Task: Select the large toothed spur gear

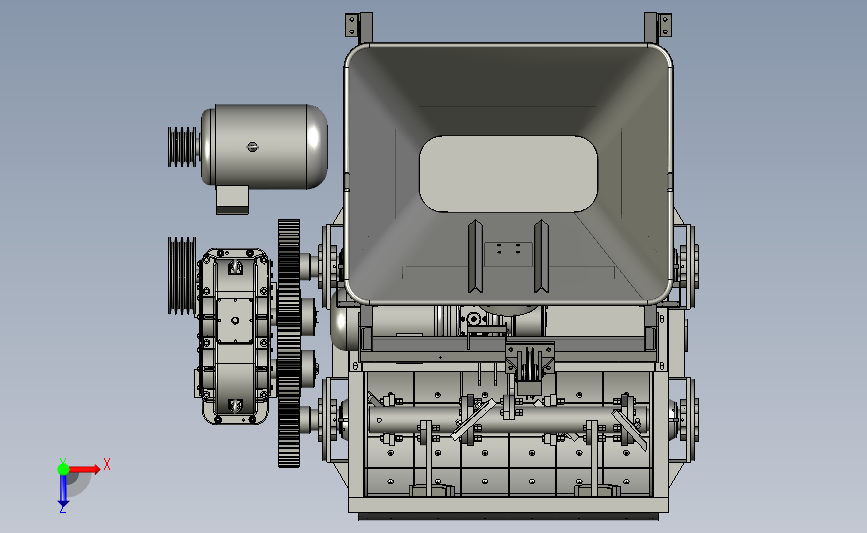Action: pos(289,343)
